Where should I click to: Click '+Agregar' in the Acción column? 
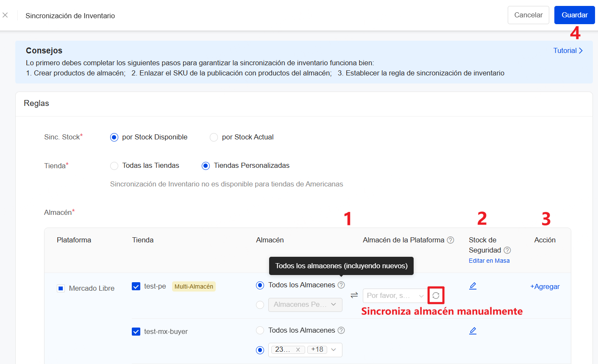click(x=545, y=286)
